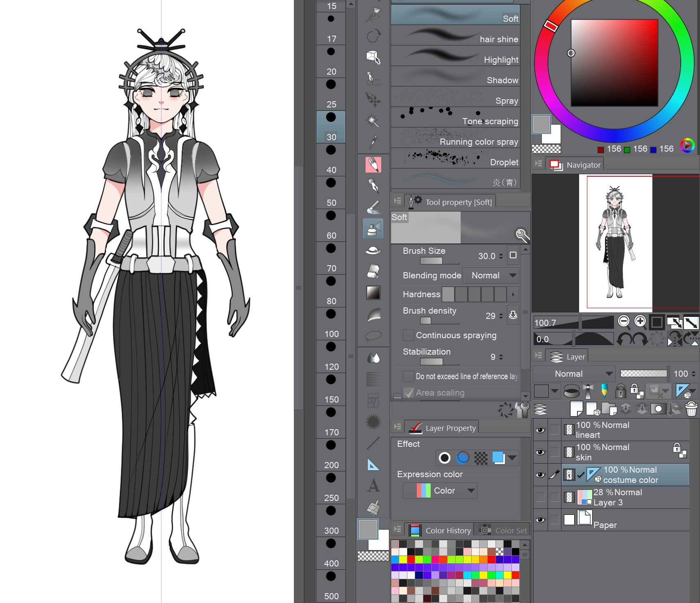Open the Layer tab
The height and width of the screenshot is (603, 700).
pyautogui.click(x=567, y=357)
